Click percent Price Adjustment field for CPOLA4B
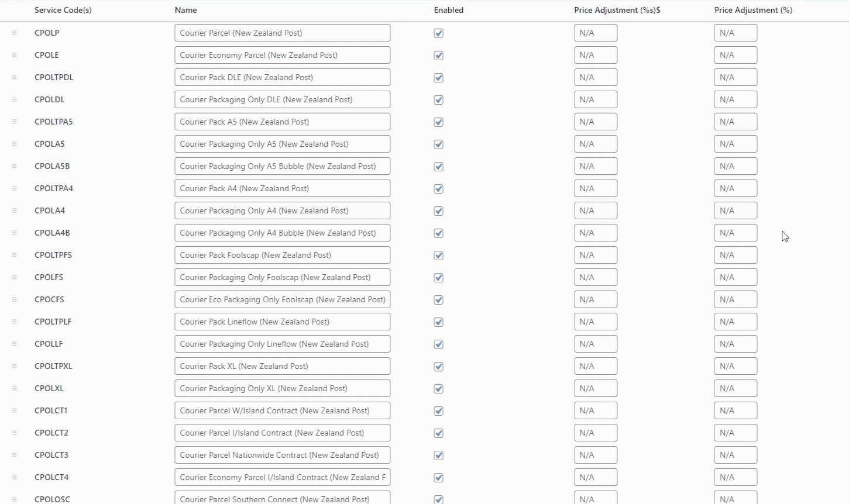Viewport: 849px width, 504px height. tap(735, 233)
